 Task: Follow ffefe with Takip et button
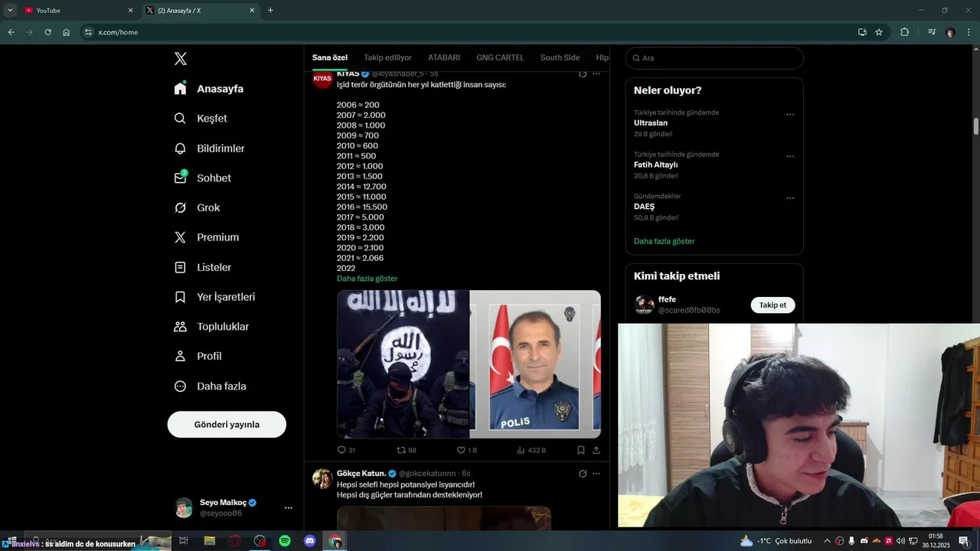pyautogui.click(x=773, y=305)
